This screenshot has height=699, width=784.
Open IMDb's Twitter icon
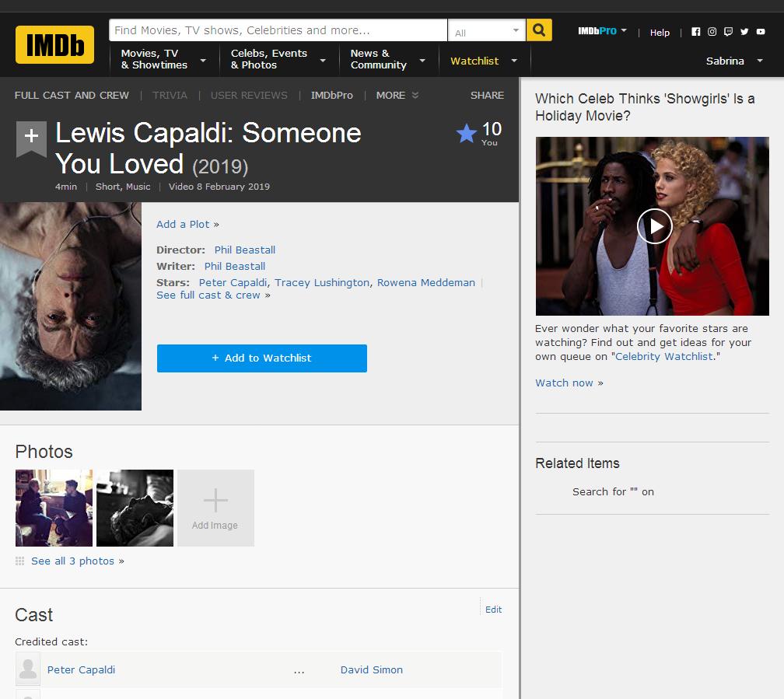tap(744, 32)
